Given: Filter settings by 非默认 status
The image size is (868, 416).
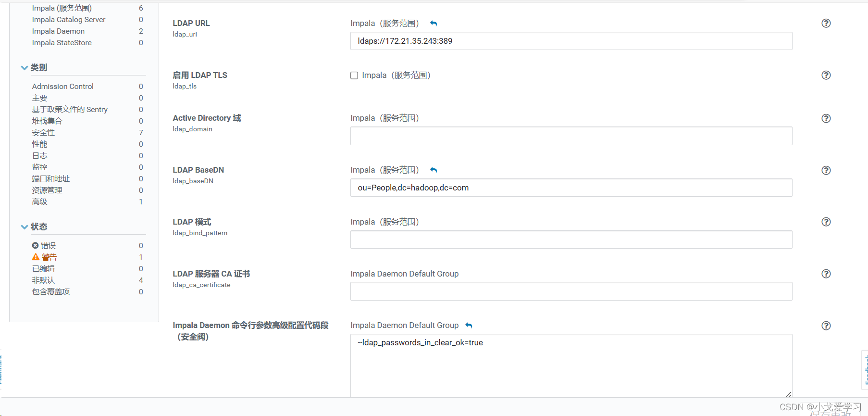Looking at the screenshot, I should [43, 280].
